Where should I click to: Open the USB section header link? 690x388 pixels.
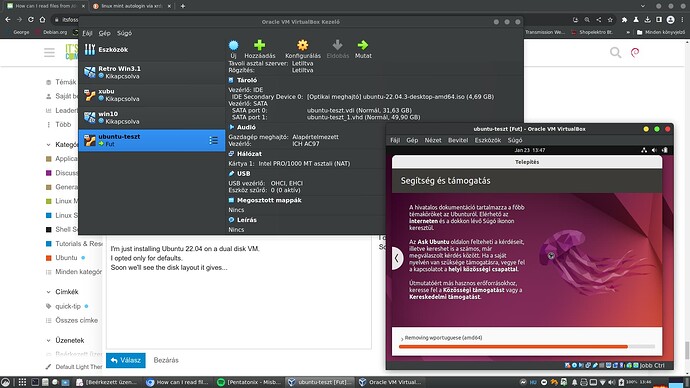coord(243,173)
